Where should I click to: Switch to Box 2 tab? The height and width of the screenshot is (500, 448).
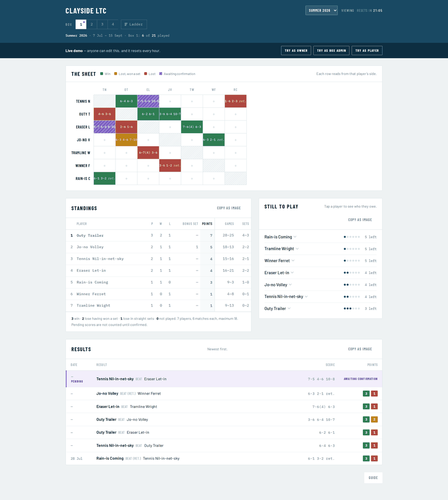click(92, 24)
